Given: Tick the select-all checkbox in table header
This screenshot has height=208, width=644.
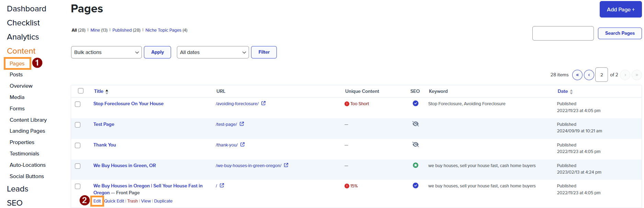Looking at the screenshot, I should pyautogui.click(x=81, y=91).
